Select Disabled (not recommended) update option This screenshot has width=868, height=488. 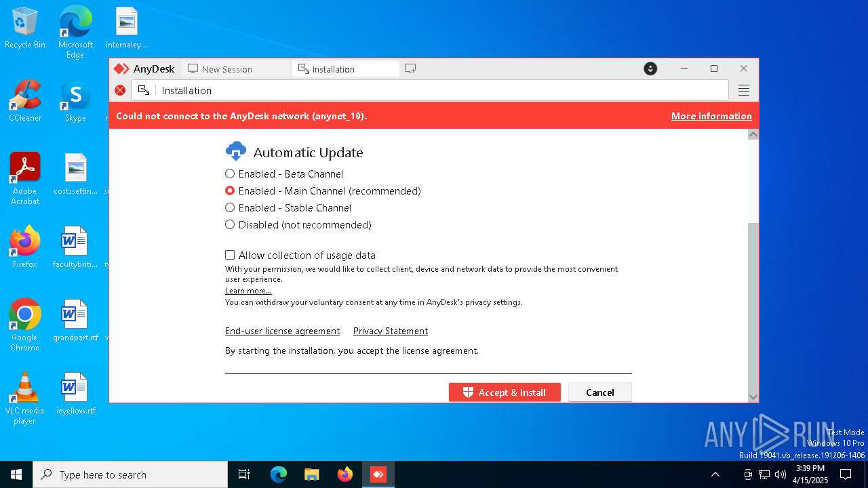[298, 225]
